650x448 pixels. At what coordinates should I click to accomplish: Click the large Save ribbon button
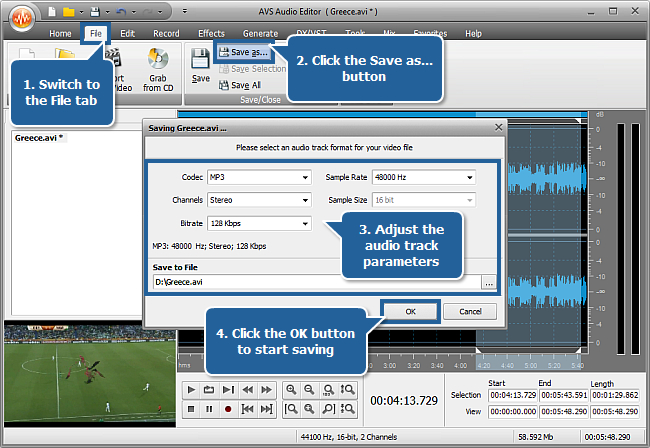point(201,66)
